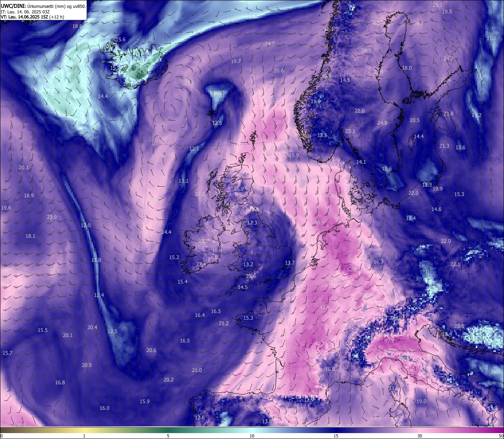Click the 15.6 value over northern Iceland
504x439 pixels.
[x=120, y=40]
